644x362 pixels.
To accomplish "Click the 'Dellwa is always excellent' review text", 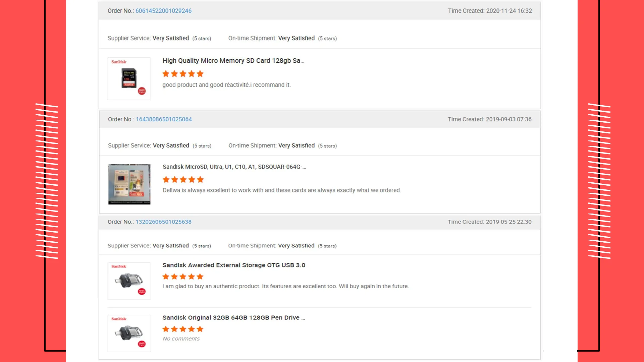I will click(x=282, y=190).
